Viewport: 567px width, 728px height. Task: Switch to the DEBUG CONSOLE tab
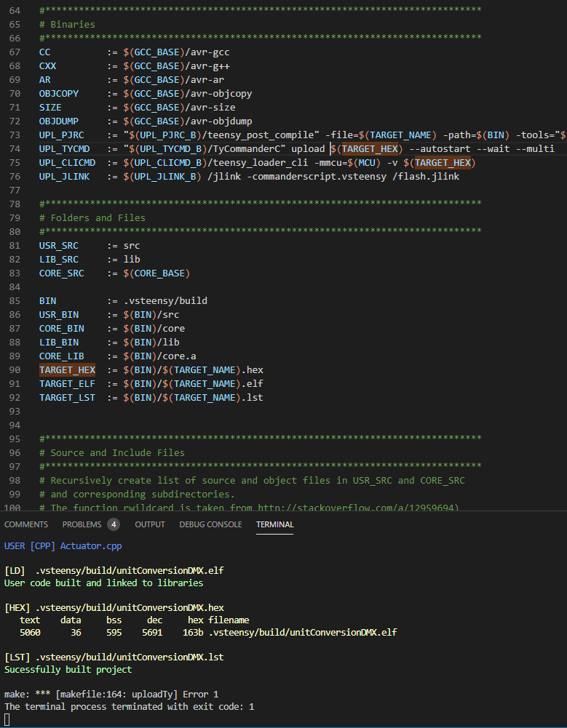point(210,524)
